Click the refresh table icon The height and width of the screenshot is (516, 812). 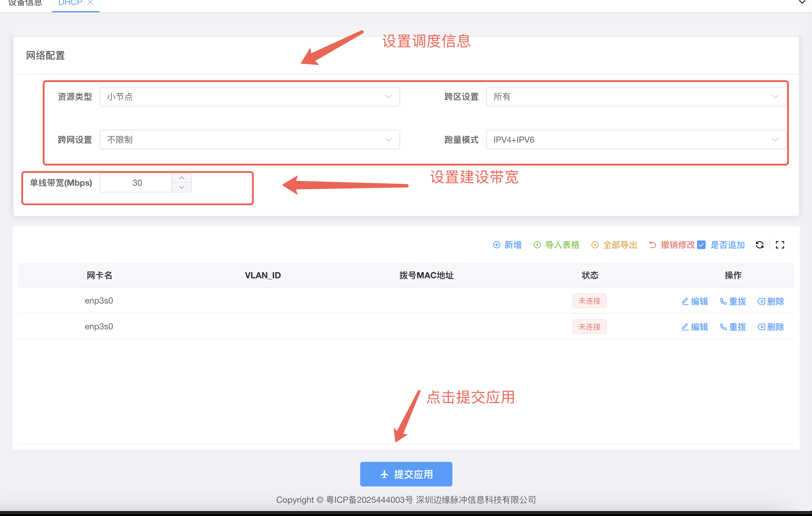759,245
